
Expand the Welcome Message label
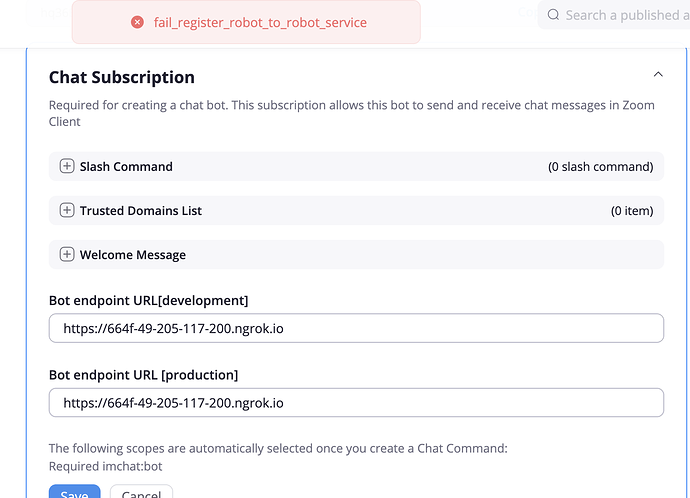[x=133, y=254]
